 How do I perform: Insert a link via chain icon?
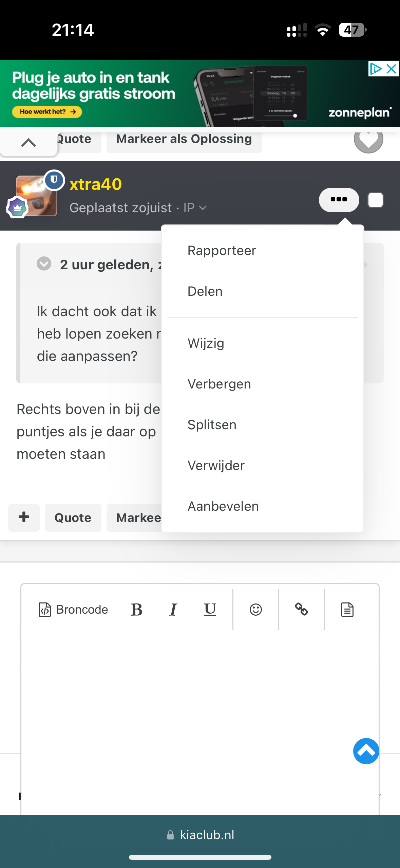pos(301,610)
